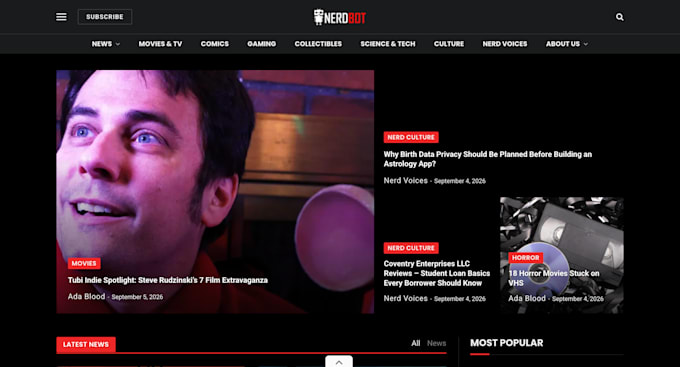Click Ada Blood author on VHS article

coord(527,298)
